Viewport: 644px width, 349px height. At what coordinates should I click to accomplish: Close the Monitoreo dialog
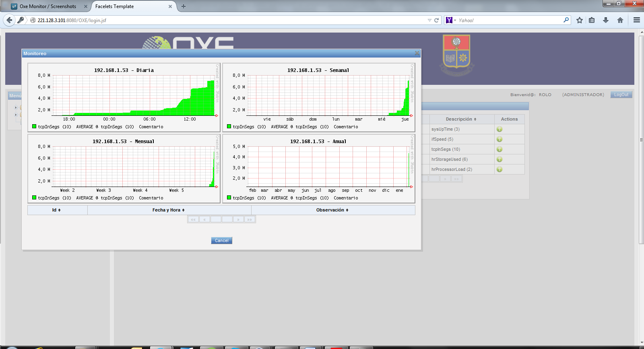(x=417, y=53)
